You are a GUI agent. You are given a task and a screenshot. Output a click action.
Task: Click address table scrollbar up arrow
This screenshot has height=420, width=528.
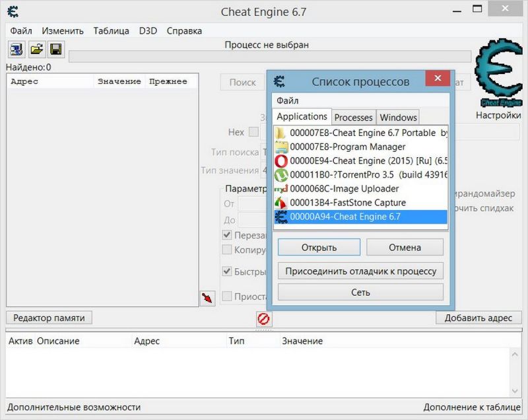(515, 355)
